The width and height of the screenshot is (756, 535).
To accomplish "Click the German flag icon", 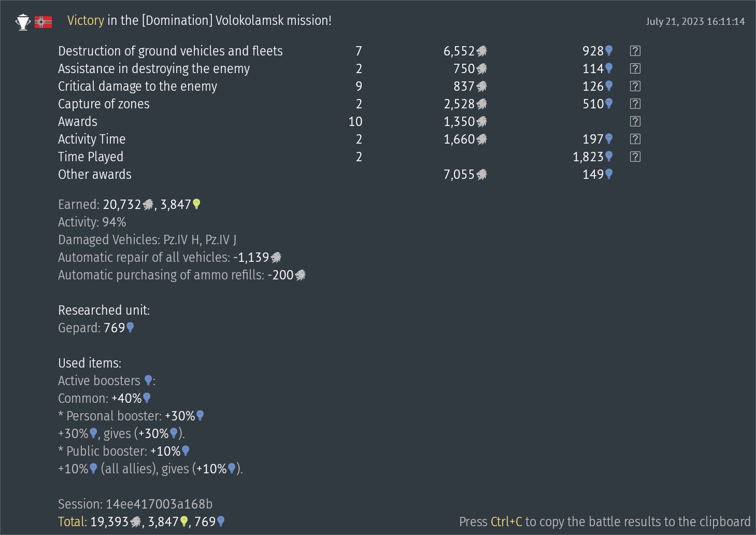I will (x=43, y=22).
